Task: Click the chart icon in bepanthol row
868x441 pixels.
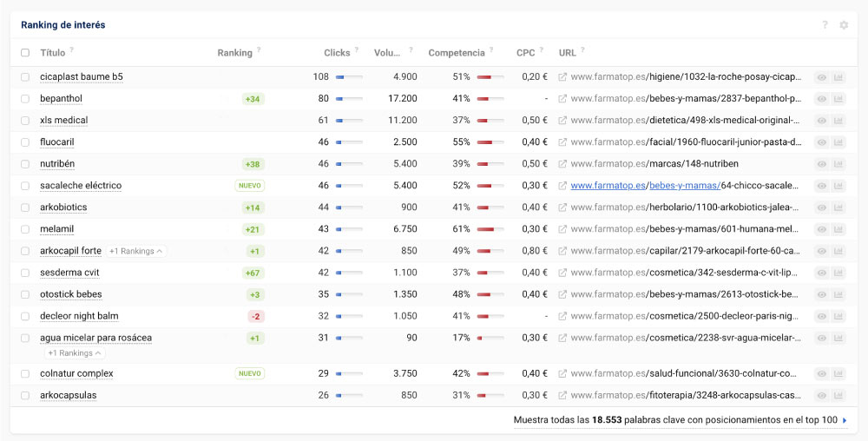Action: pos(838,98)
